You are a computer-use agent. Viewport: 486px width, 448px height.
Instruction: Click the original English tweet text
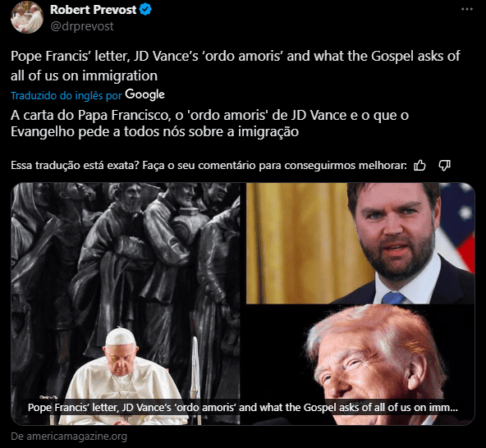pos(236,66)
